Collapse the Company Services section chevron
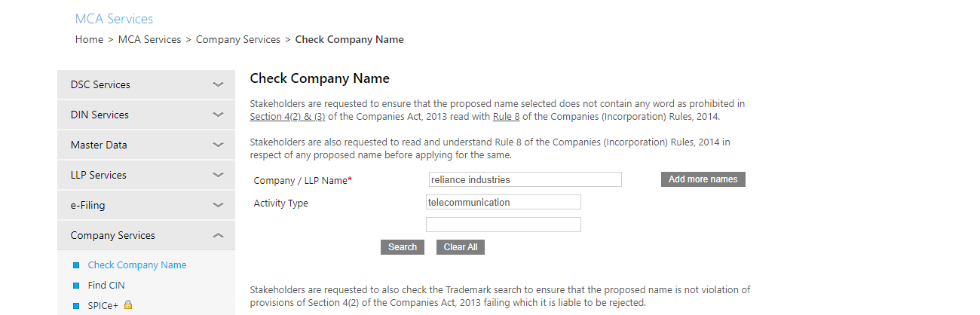 click(218, 235)
